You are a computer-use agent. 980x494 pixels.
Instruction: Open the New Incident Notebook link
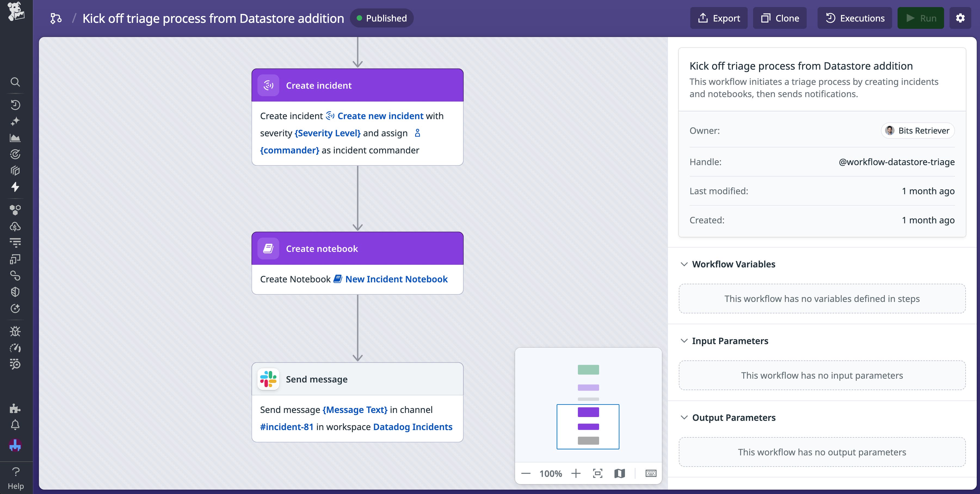(396, 279)
